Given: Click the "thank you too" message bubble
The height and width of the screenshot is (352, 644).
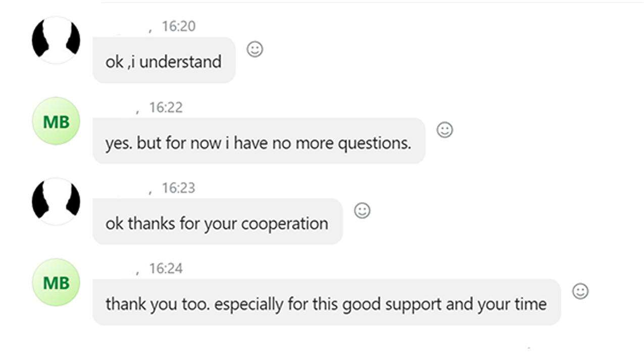Looking at the screenshot, I should tap(326, 304).
